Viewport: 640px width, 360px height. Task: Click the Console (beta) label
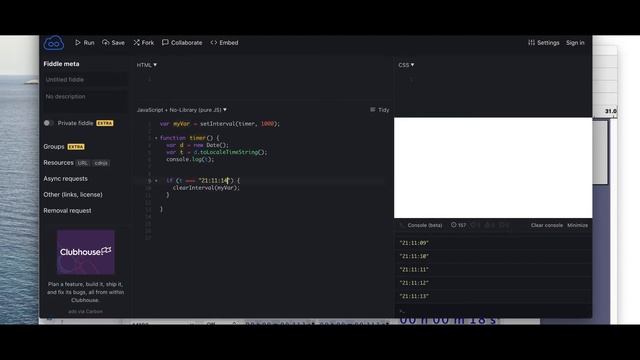[x=424, y=225]
